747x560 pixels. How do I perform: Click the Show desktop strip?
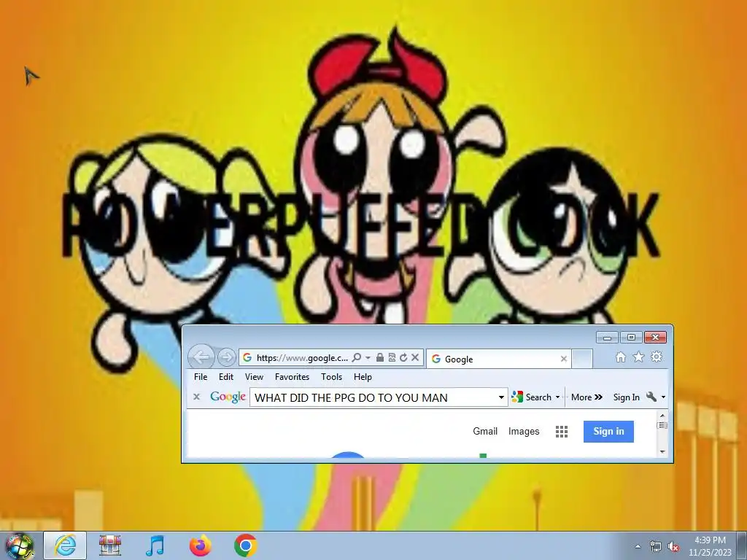coord(742,545)
